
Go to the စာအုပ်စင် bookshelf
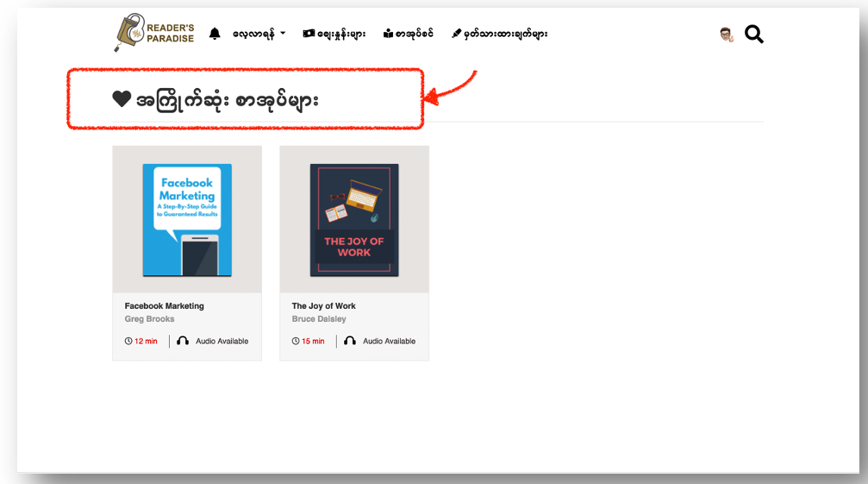411,34
